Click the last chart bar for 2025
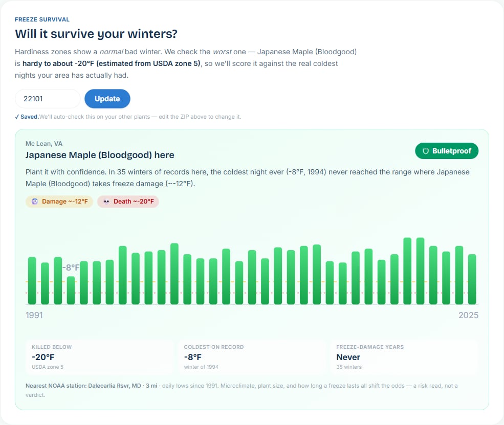Viewport: 504px width, 425px height. pos(472,279)
